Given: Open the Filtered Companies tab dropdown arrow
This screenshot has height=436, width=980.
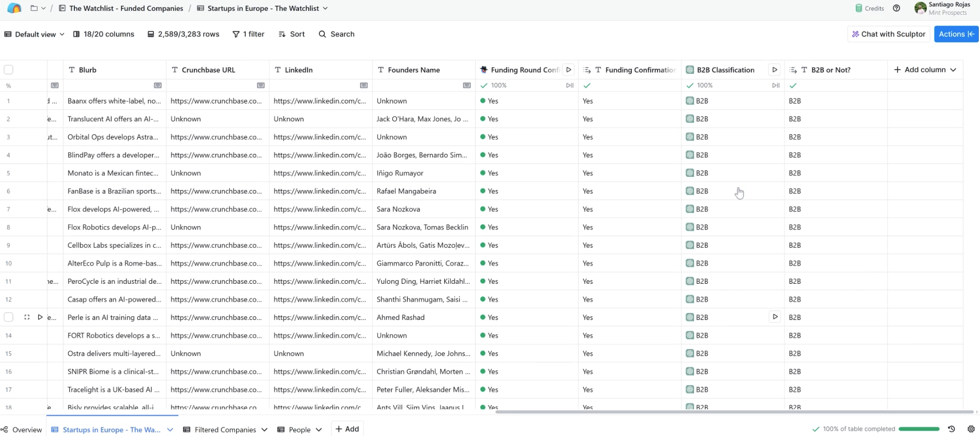Looking at the screenshot, I should click(x=264, y=430).
